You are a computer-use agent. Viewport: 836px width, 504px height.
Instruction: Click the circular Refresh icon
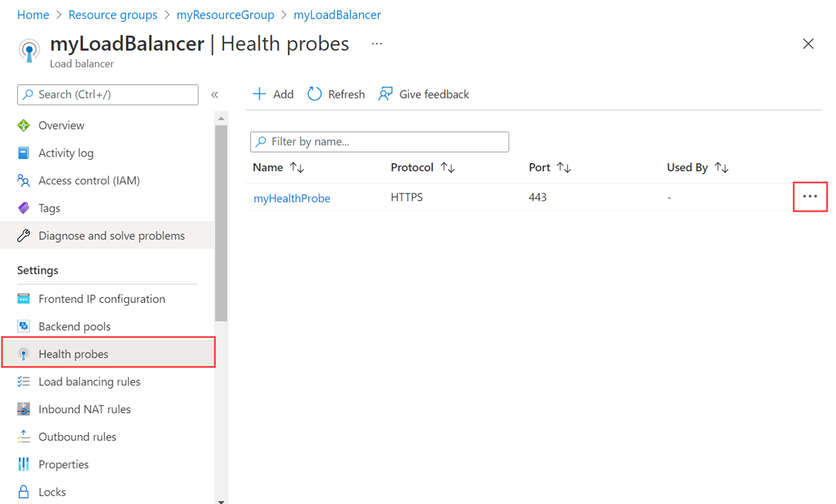315,94
